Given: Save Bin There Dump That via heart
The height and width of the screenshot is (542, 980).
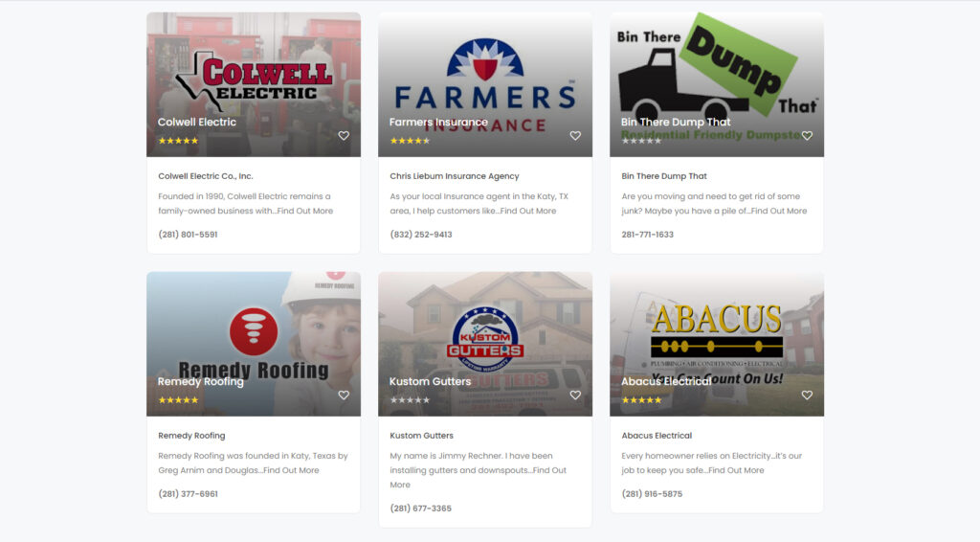Looking at the screenshot, I should 807,136.
